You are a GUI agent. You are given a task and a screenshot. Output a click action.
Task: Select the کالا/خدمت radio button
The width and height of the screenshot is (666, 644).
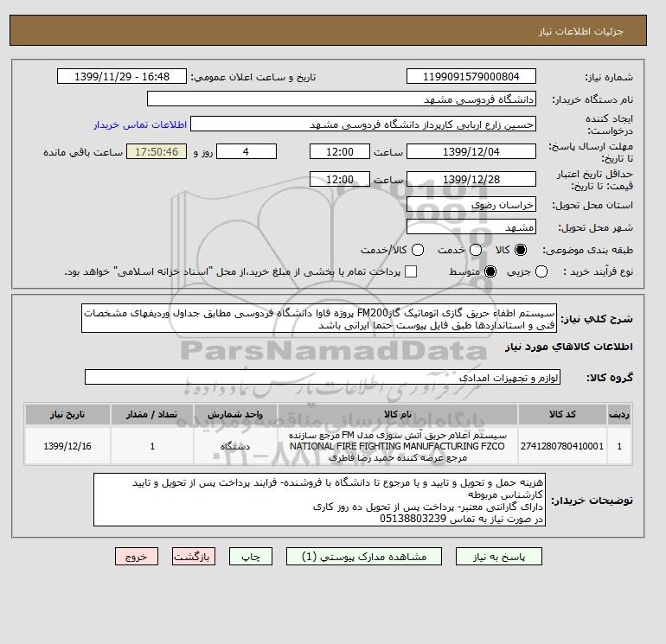418,250
